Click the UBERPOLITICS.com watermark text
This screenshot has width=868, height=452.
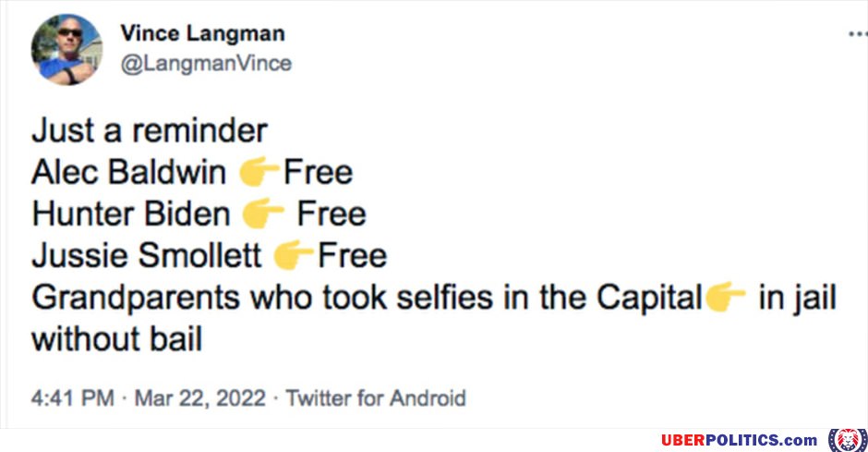click(x=739, y=440)
